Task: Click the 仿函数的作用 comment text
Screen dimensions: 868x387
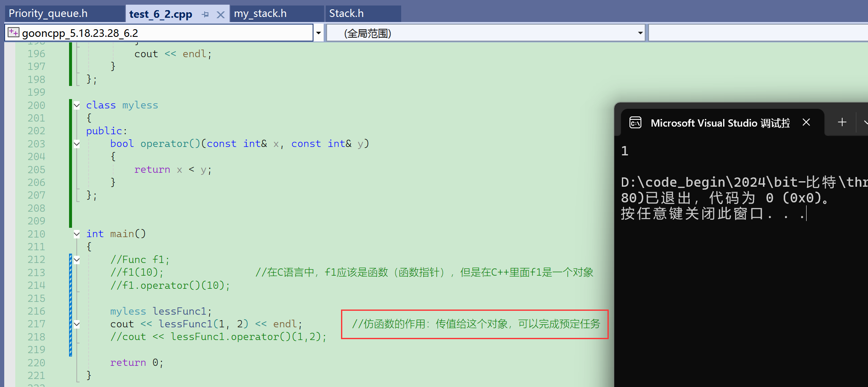Action: coord(476,324)
